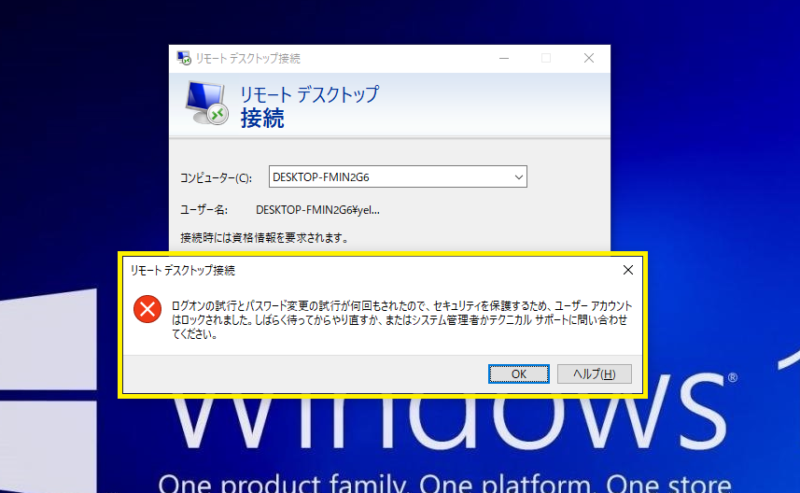Click the error dialog title bar text

click(183, 270)
